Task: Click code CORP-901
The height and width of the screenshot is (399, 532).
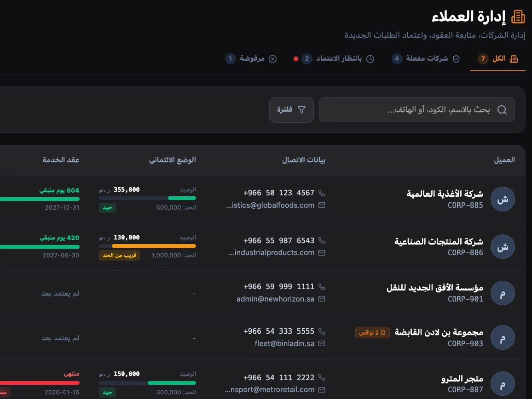Action: point(465,299)
